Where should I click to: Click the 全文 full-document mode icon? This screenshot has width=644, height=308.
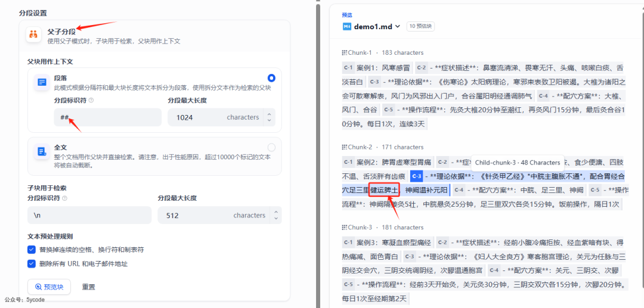42,152
